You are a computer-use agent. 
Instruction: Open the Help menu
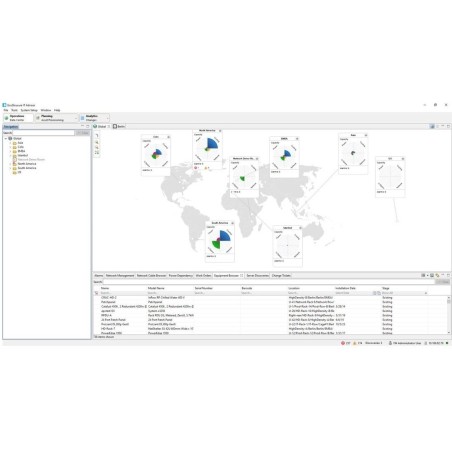pyautogui.click(x=57, y=110)
